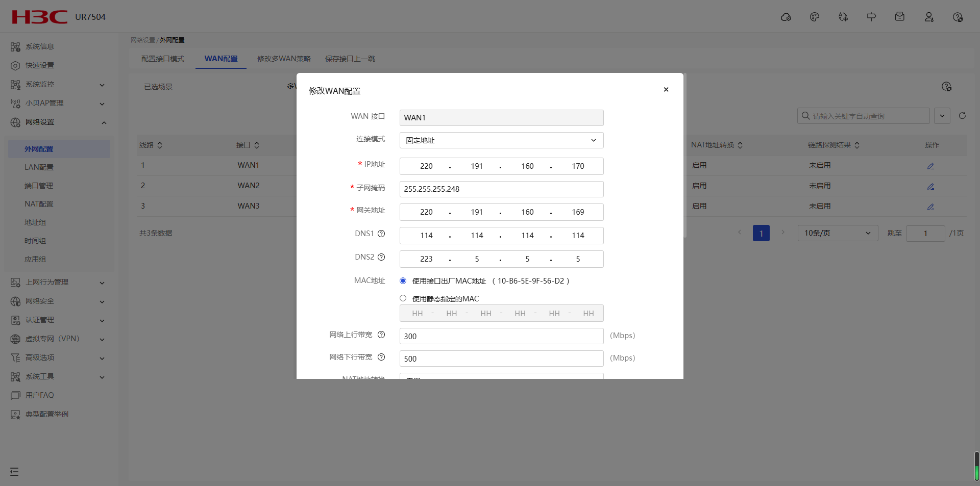
Task: Click the 网络下行带宽 help icon
Action: [381, 357]
